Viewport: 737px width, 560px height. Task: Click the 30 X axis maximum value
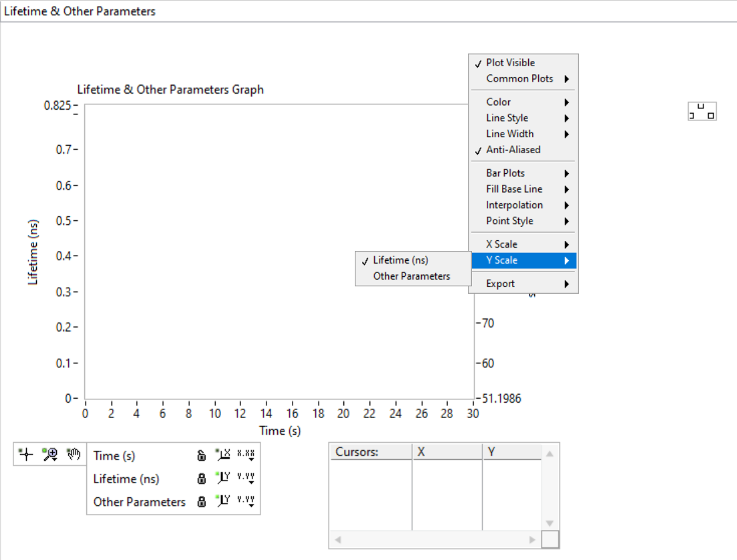point(473,413)
